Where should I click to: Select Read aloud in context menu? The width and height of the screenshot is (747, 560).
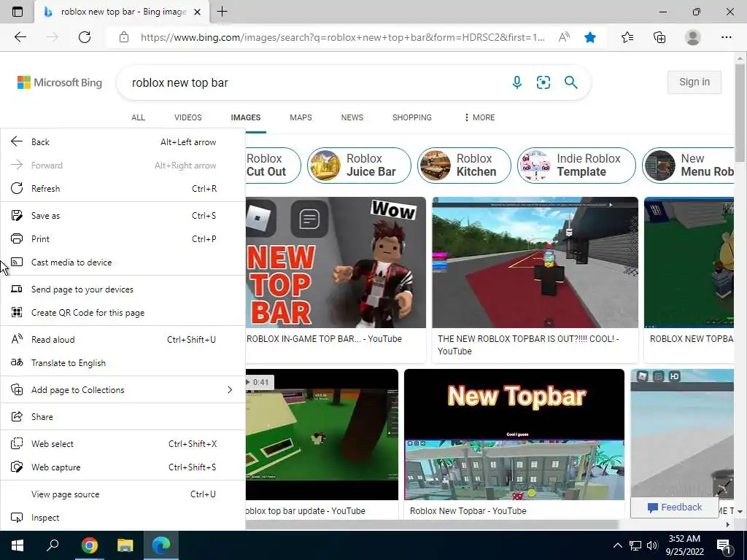coord(123,340)
